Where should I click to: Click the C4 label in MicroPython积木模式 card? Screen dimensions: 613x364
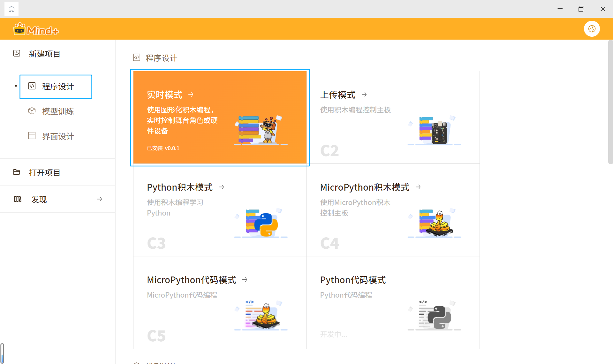pos(329,243)
